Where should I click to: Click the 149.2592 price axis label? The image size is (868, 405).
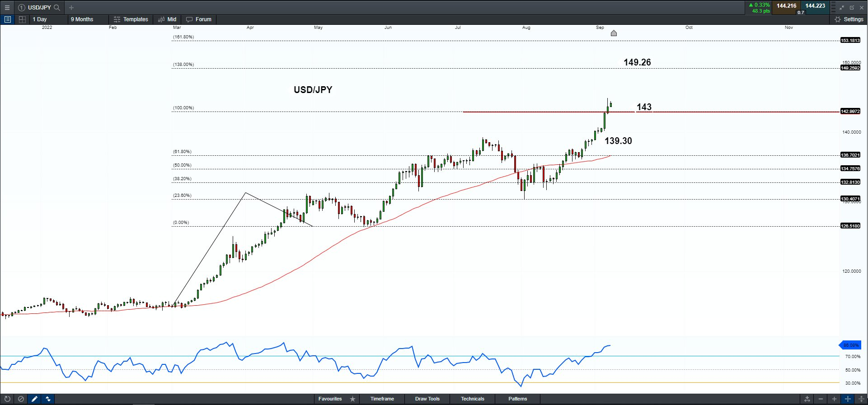(850, 68)
